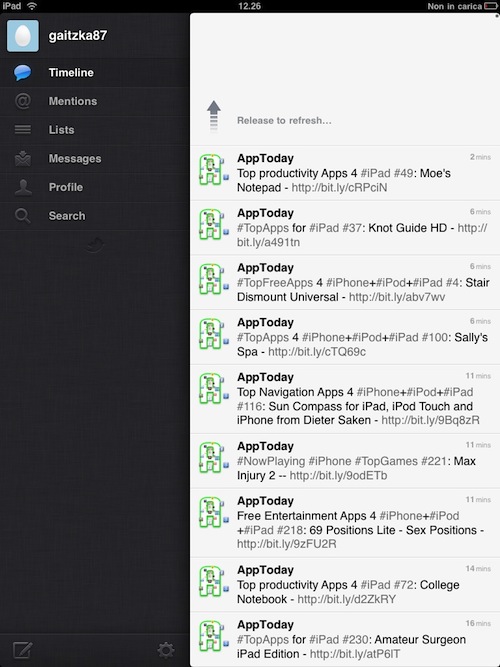Viewport: 500px width, 667px height.
Task: Tap AppToday avatar on Max Injury 2 tweet
Action: point(214,458)
